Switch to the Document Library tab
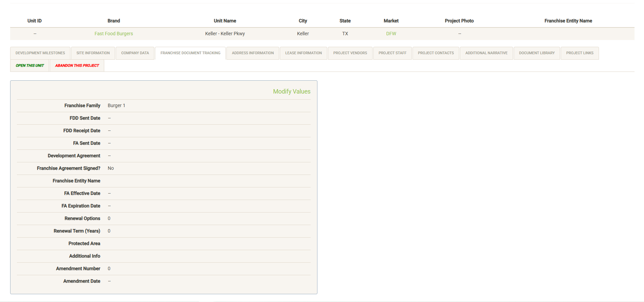Image resolution: width=644 pixels, height=302 pixels. pyautogui.click(x=537, y=53)
